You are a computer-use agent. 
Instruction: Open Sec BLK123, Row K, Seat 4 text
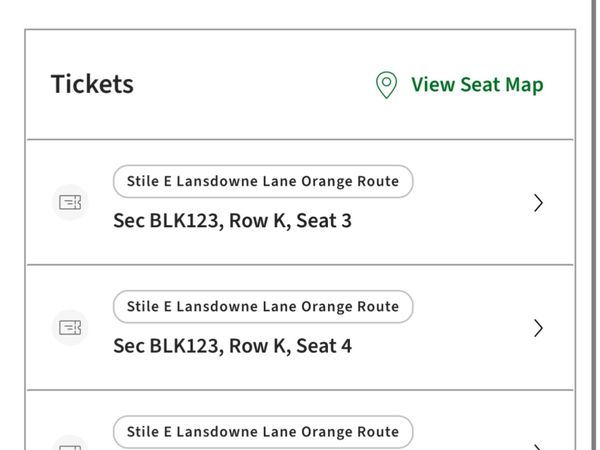pos(232,346)
